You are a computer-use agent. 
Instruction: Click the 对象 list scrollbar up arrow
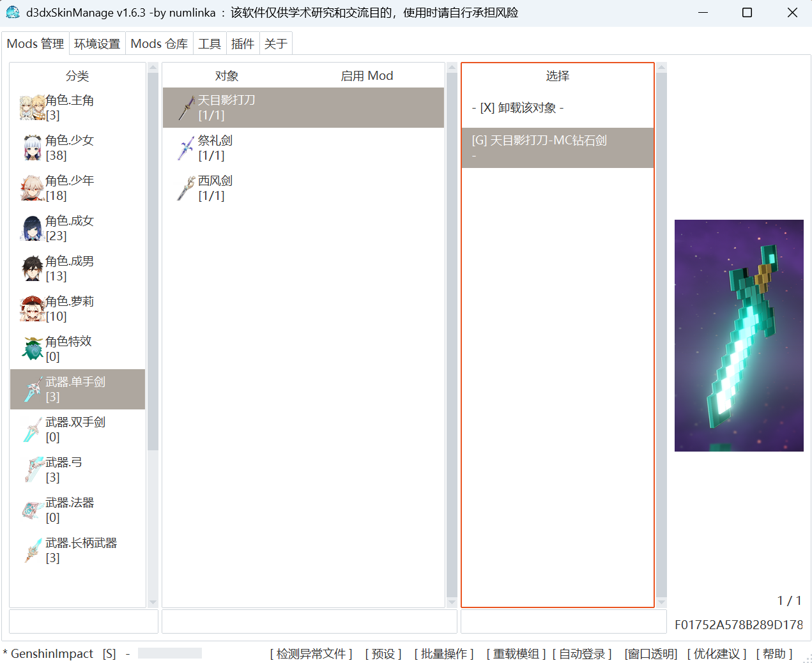452,67
